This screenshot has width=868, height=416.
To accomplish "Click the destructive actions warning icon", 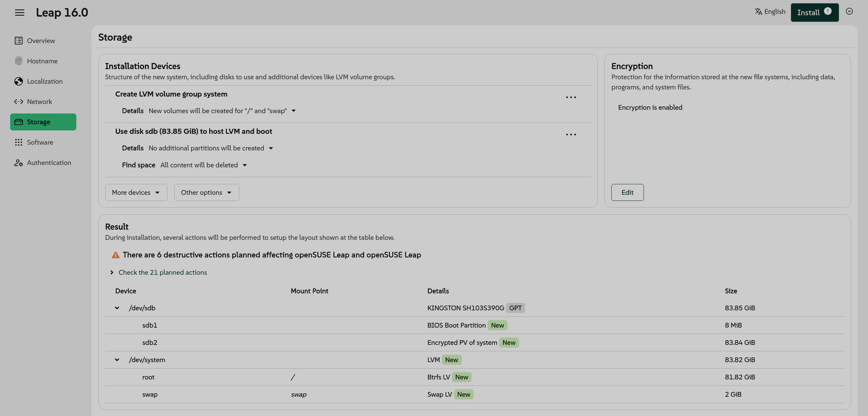I will point(116,255).
